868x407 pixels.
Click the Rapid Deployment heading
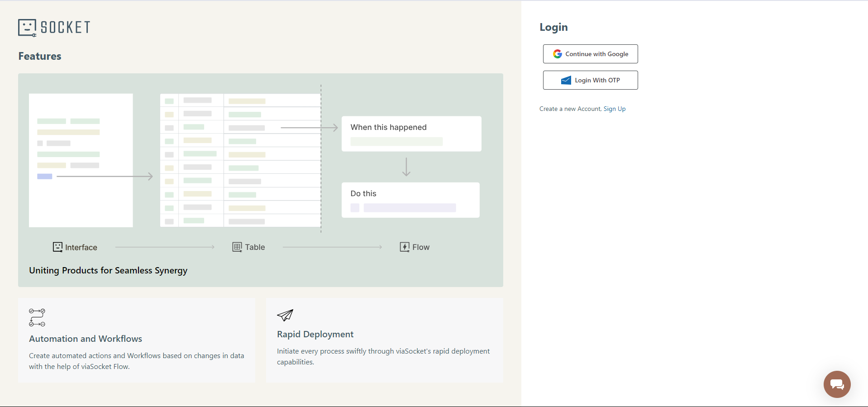tap(315, 334)
